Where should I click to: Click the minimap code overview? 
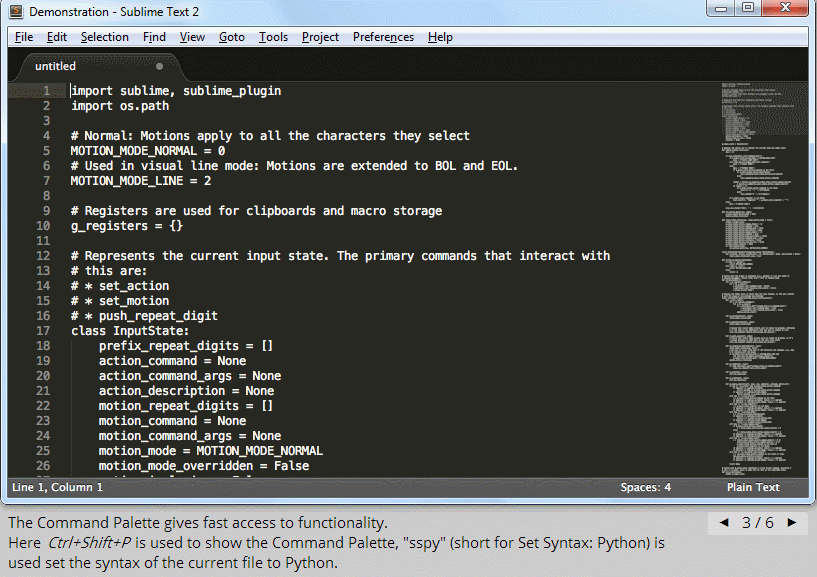tap(762, 279)
